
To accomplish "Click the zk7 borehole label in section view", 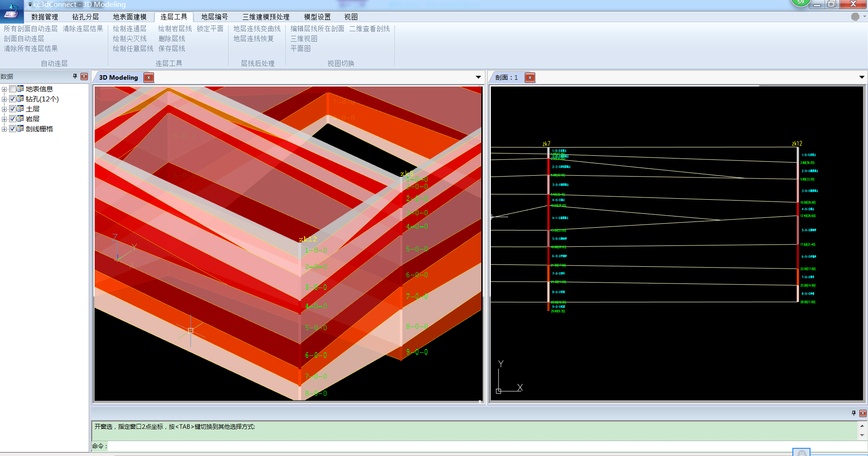I will point(547,144).
